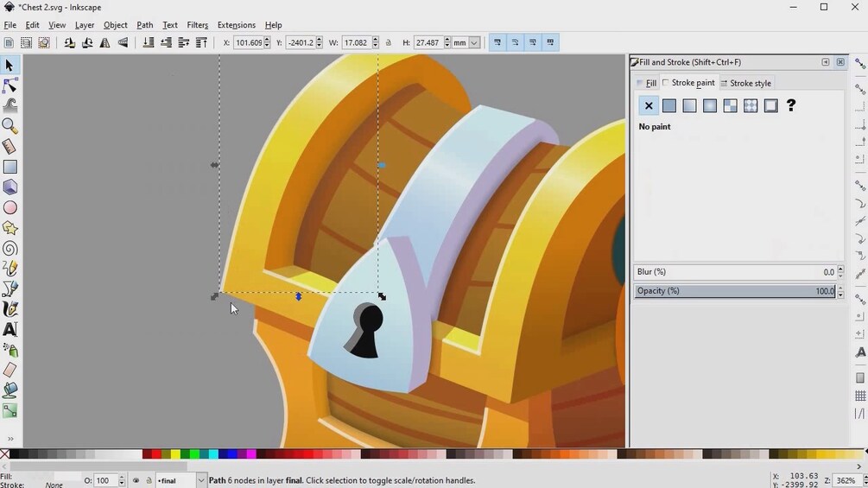The width and height of the screenshot is (868, 488).
Task: Select the Eraser tool
Action: (x=10, y=371)
